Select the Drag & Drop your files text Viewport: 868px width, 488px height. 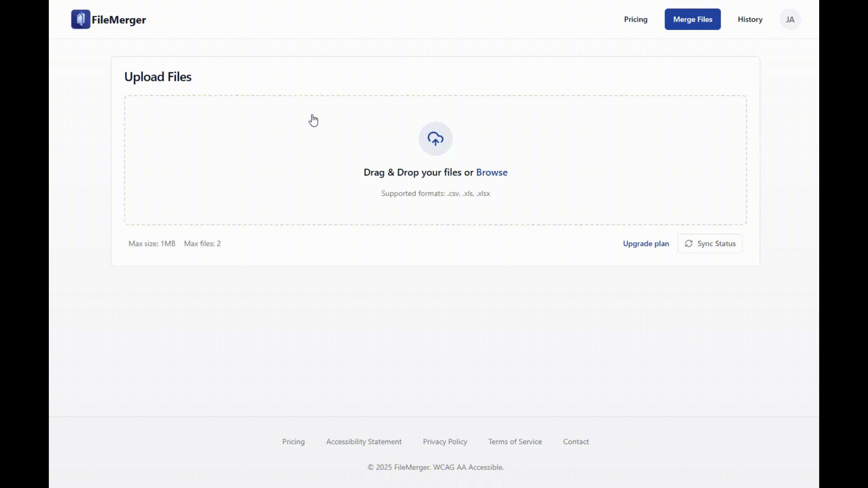(416, 172)
